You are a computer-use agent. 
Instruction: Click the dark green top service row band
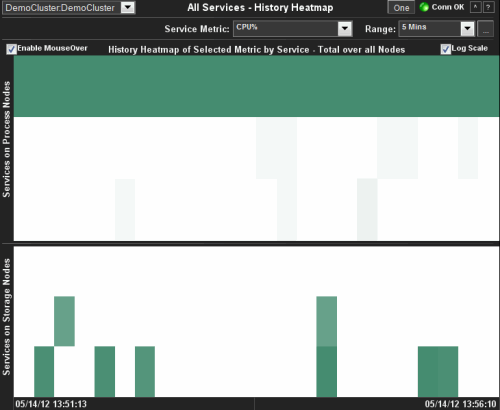click(x=256, y=86)
